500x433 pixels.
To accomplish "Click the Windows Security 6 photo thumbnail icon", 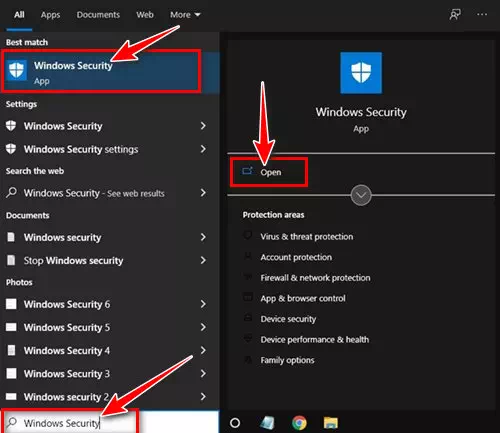I will click(11, 304).
